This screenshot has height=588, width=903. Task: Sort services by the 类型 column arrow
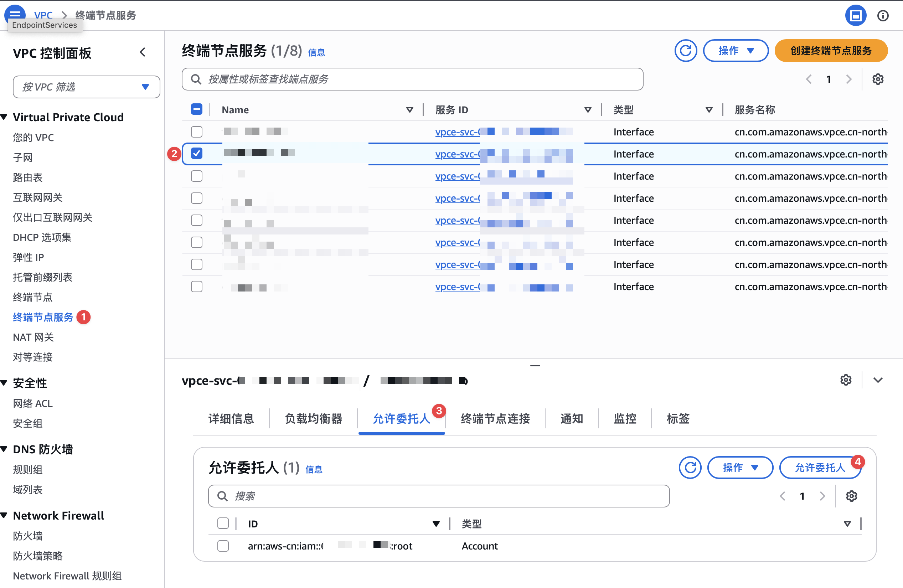coord(709,110)
